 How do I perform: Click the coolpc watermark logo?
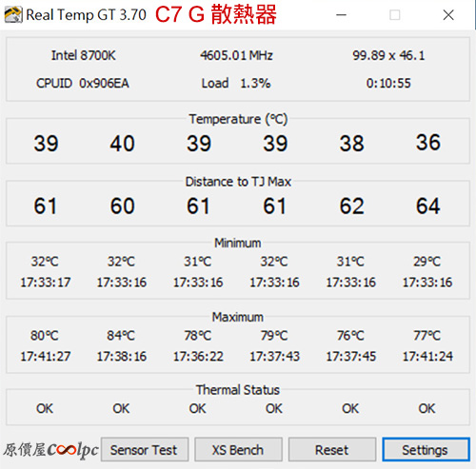point(50,450)
